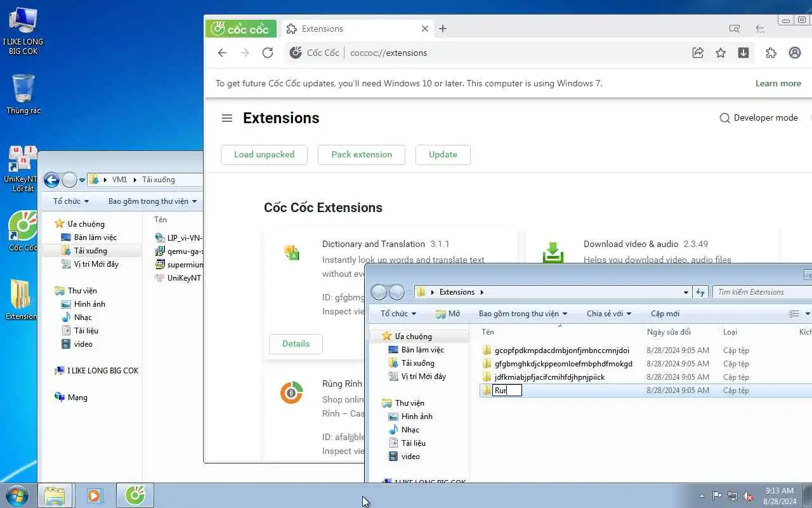Open Windows Media Player from the taskbar
Image resolution: width=812 pixels, height=508 pixels.
[95, 495]
